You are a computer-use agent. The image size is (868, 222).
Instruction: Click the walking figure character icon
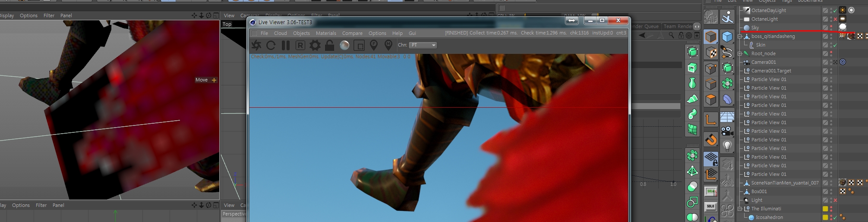click(x=727, y=18)
